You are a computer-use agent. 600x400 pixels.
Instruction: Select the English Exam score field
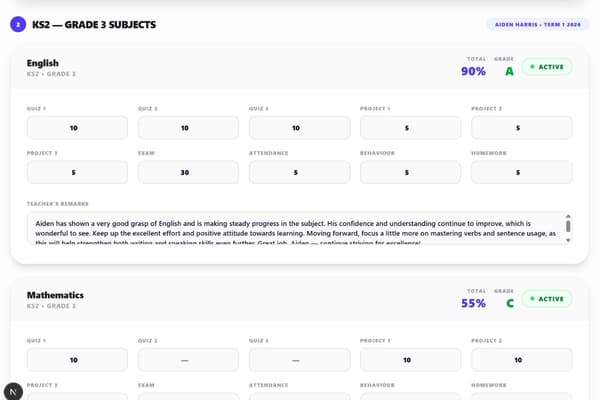[188, 172]
